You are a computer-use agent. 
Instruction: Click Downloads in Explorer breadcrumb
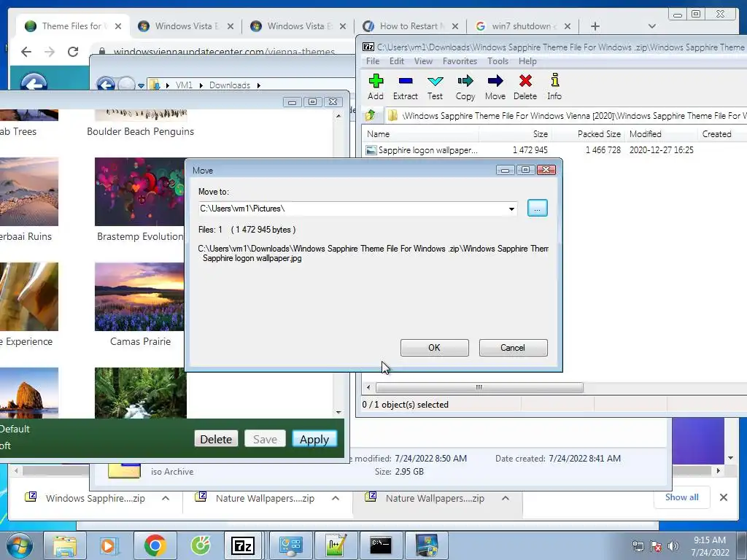point(230,85)
